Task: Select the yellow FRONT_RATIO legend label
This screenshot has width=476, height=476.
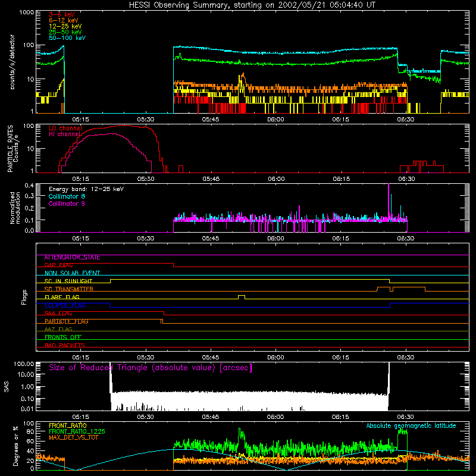Action: 68,425
